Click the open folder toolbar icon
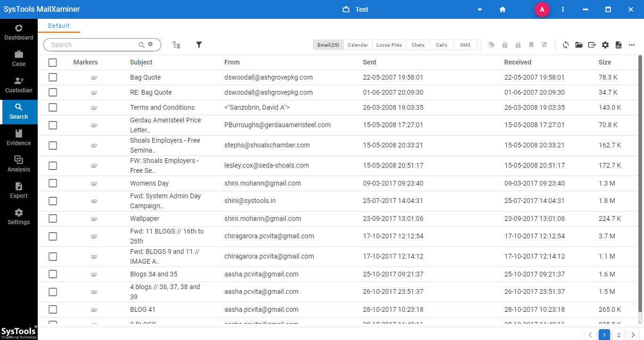 579,45
